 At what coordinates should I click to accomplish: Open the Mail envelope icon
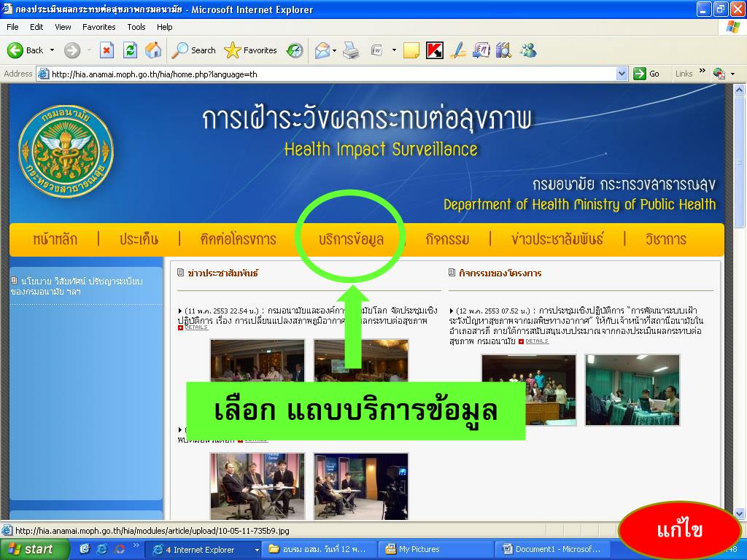[322, 50]
